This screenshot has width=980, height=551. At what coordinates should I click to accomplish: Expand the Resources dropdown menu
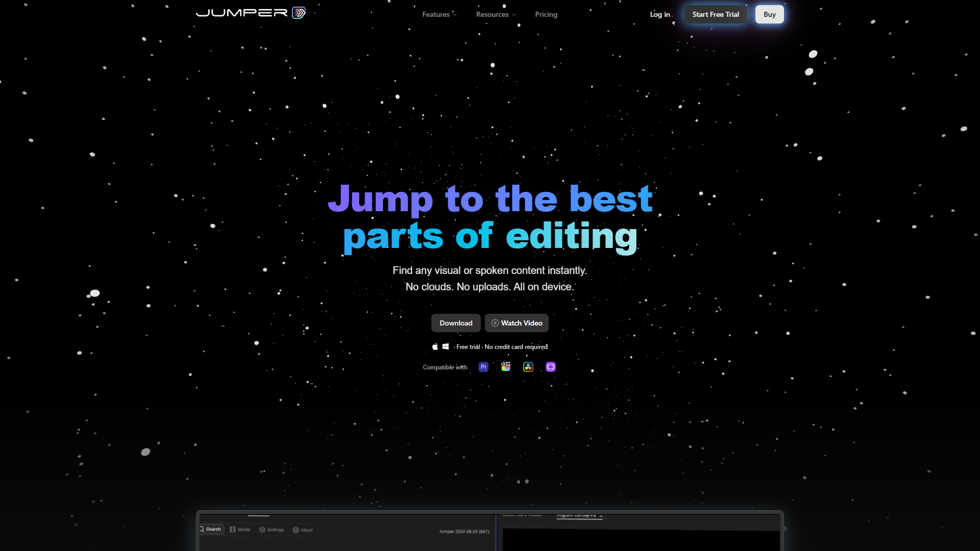click(496, 14)
